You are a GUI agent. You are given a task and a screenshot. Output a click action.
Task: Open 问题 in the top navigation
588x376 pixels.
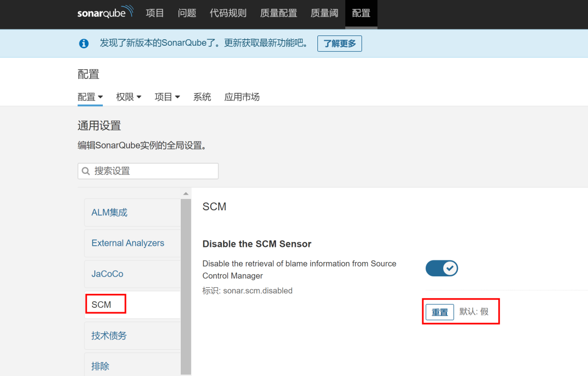pos(187,13)
